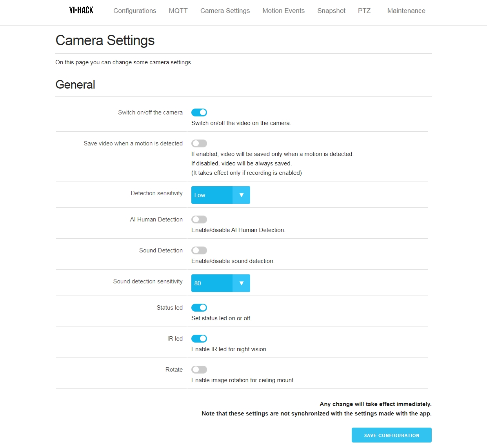Enable Sound Detection switch
This screenshot has height=448, width=487.
[x=199, y=250]
